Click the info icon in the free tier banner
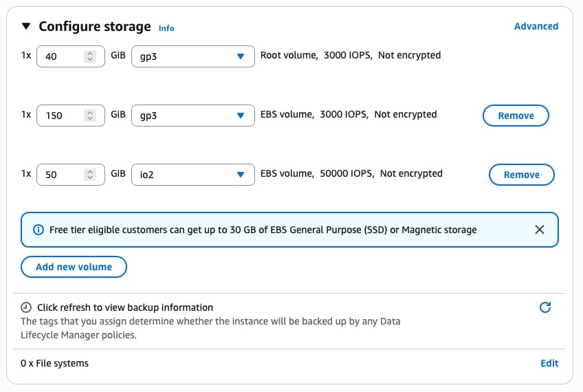Viewport: 583px width, 392px height. coord(38,230)
